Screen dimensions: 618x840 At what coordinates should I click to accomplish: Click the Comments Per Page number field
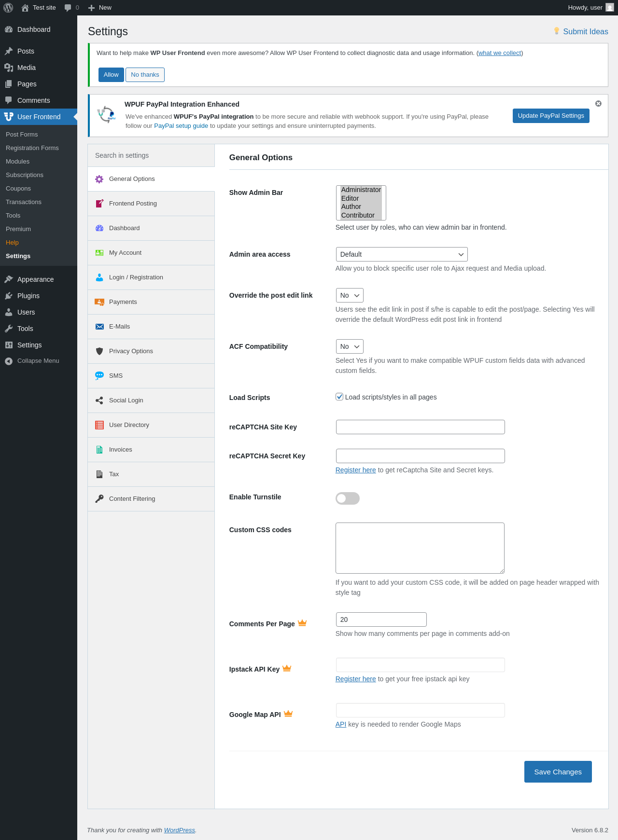tap(381, 620)
